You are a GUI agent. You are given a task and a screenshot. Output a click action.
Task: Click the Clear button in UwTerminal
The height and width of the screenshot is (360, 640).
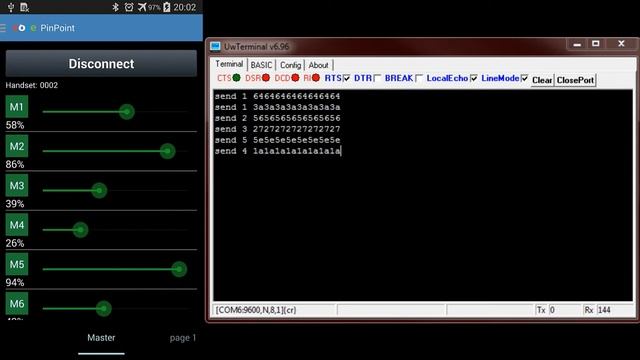(542, 80)
